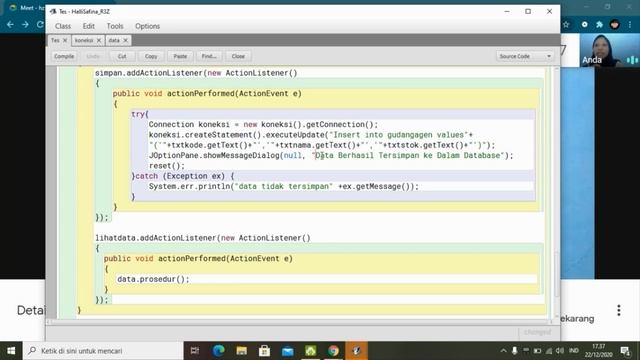The image size is (640, 360).
Task: Close the data tab with its X
Action: [x=125, y=40]
